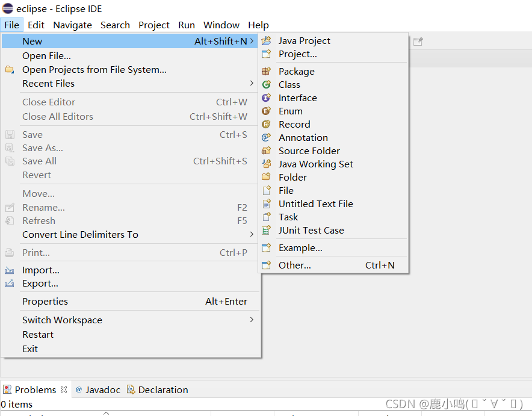Viewport: 532px width, 416px height.
Task: Choose Untitled Text File entry
Action: coord(333,203)
